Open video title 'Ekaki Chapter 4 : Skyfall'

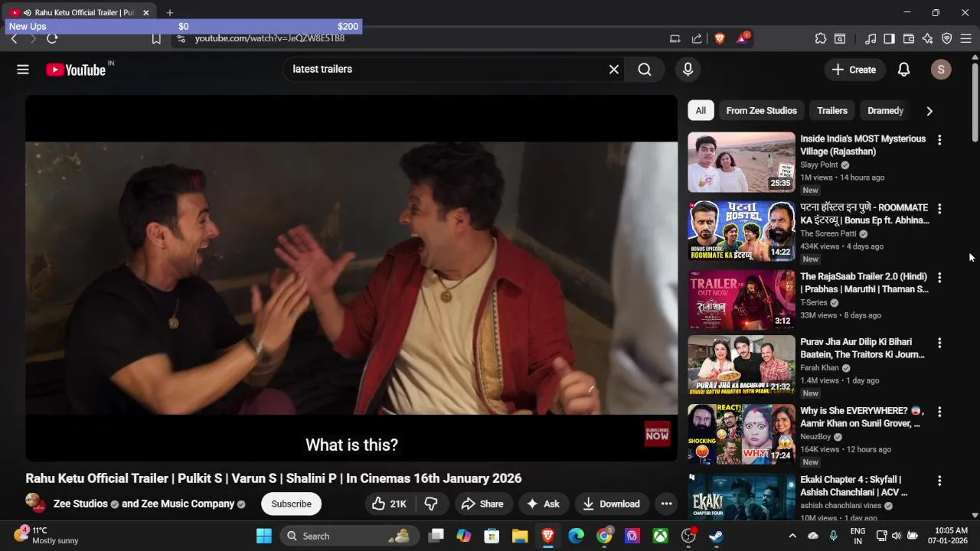(x=854, y=486)
